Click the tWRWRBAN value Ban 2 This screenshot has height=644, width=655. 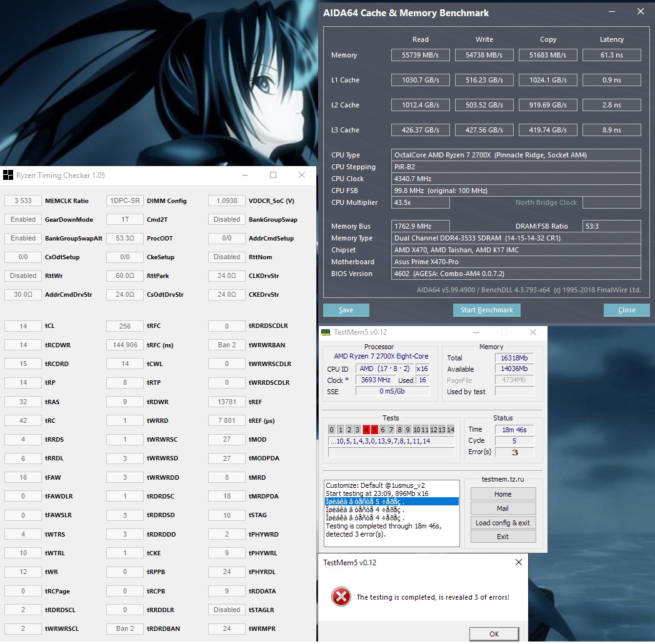[227, 345]
